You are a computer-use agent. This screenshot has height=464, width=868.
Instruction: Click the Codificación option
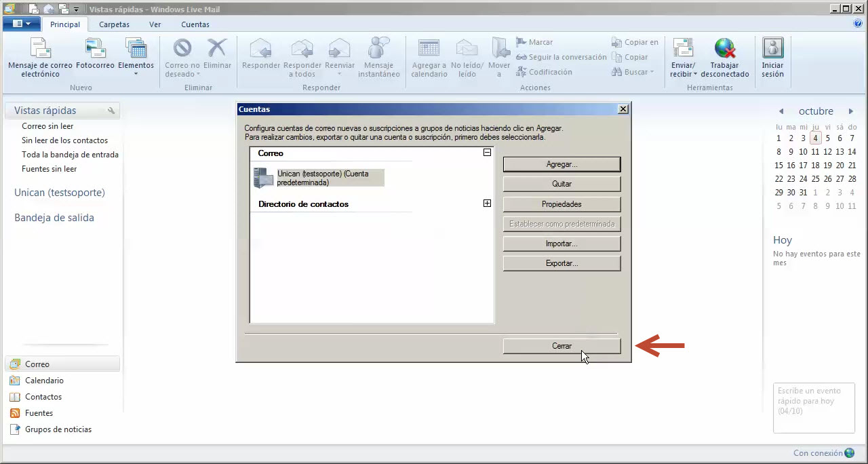pos(544,72)
